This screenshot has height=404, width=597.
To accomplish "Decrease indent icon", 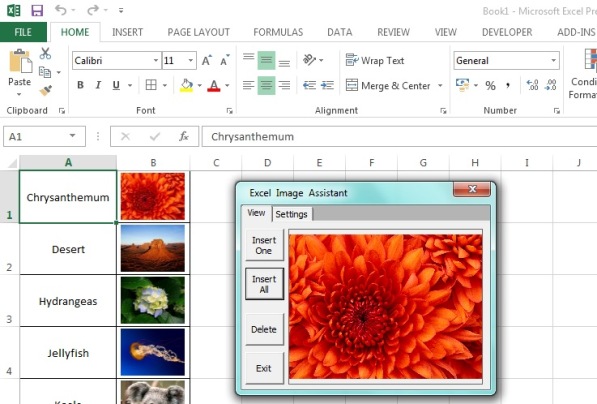I will click(309, 85).
